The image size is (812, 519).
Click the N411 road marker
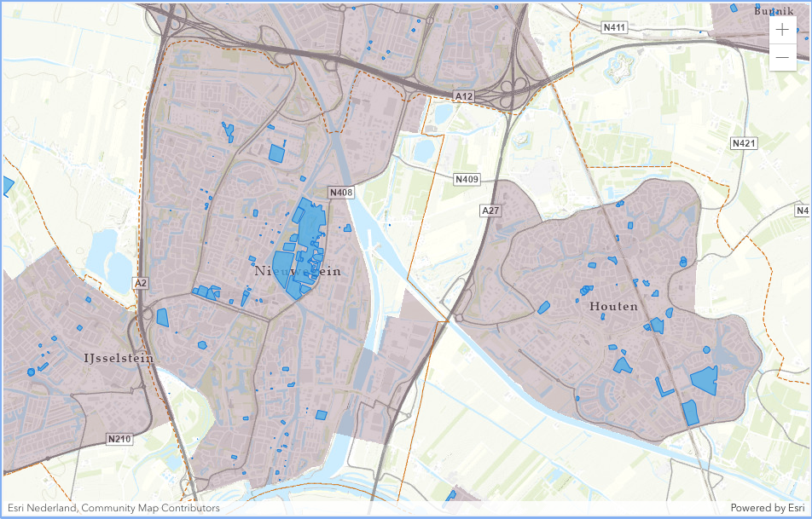(614, 28)
